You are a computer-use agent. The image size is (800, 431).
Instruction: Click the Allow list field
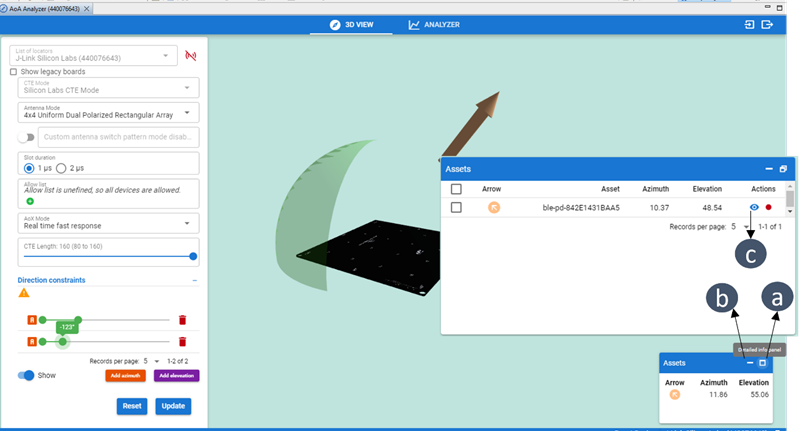[x=108, y=193]
